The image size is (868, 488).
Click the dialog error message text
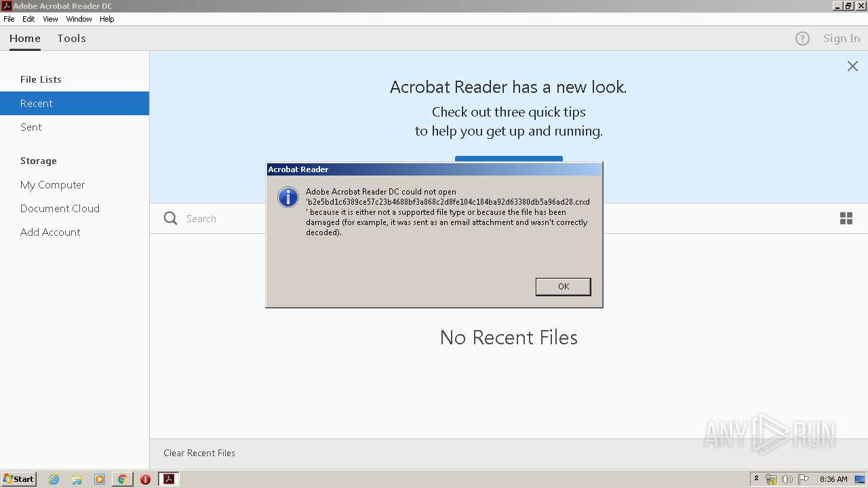[x=448, y=212]
